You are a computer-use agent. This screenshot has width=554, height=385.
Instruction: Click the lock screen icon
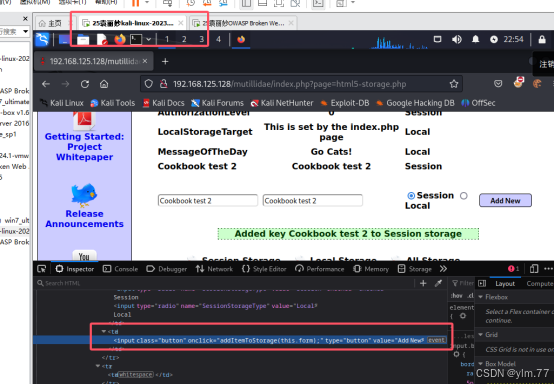(542, 39)
